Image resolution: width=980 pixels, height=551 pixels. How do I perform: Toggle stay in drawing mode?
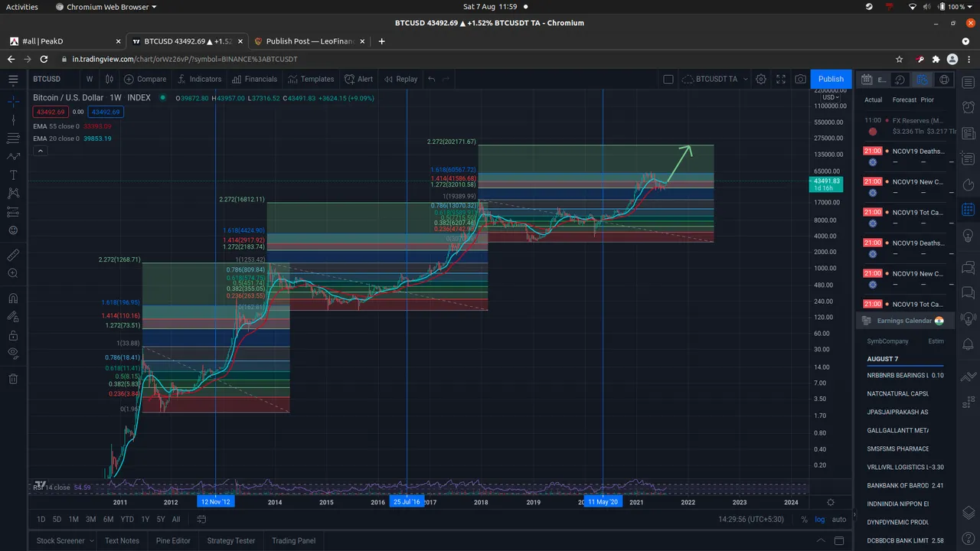[13, 316]
